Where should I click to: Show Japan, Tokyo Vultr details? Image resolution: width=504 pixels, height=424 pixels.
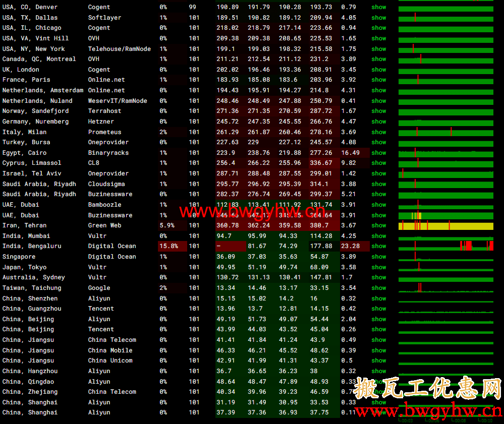point(379,267)
